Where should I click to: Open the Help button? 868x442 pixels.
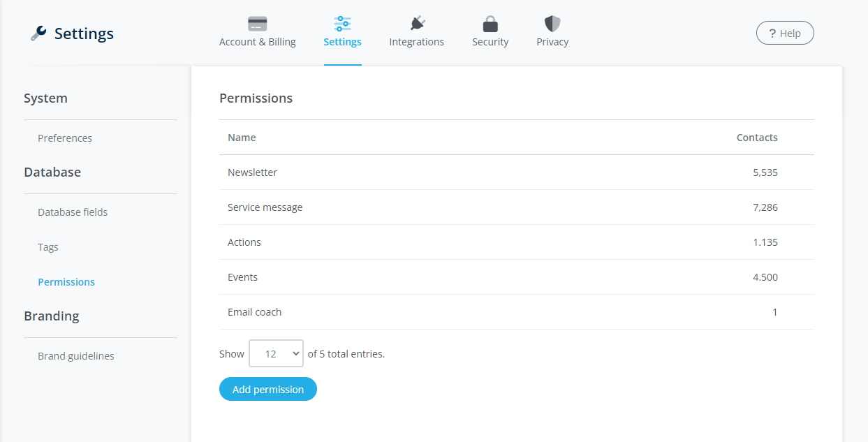[785, 33]
